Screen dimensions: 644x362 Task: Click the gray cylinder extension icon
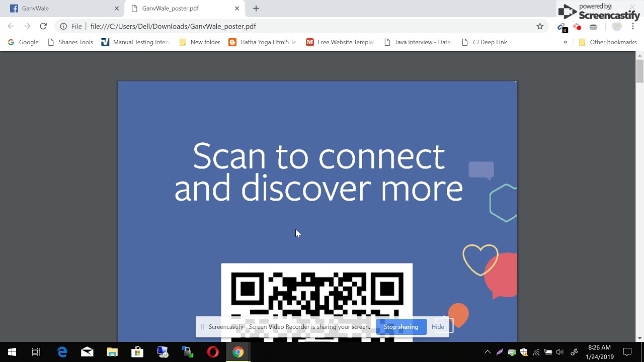[x=593, y=27]
